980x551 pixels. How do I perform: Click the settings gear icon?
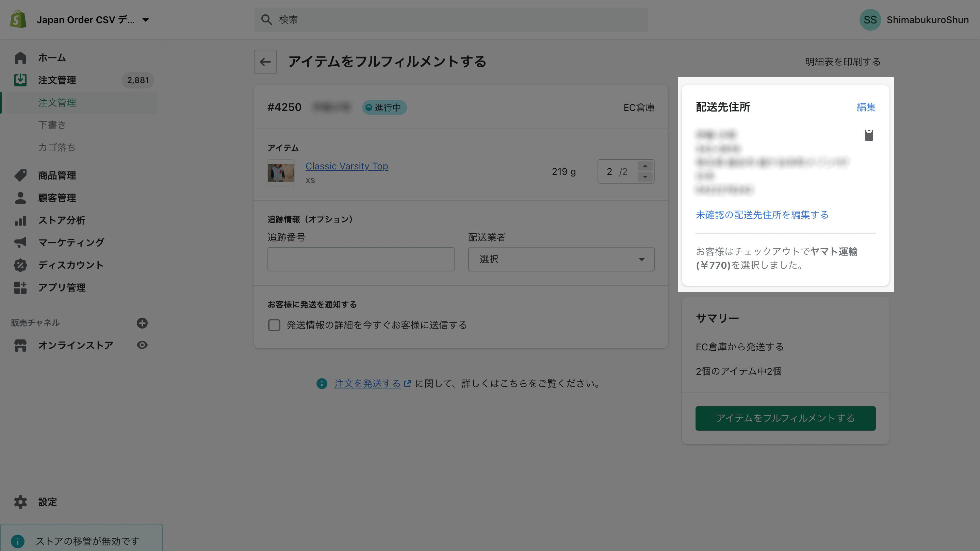click(x=20, y=502)
